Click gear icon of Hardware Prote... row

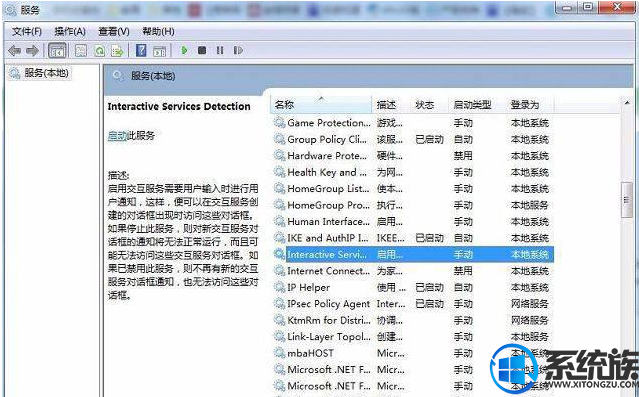pos(280,155)
